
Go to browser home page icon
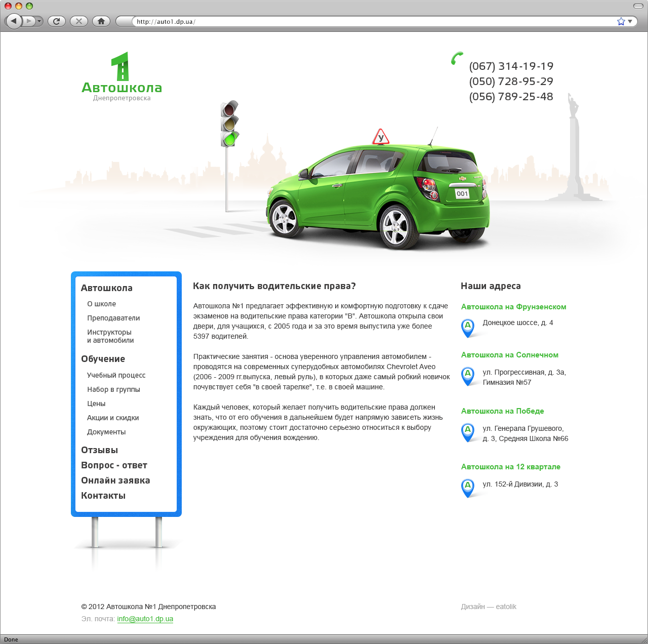[x=101, y=21]
